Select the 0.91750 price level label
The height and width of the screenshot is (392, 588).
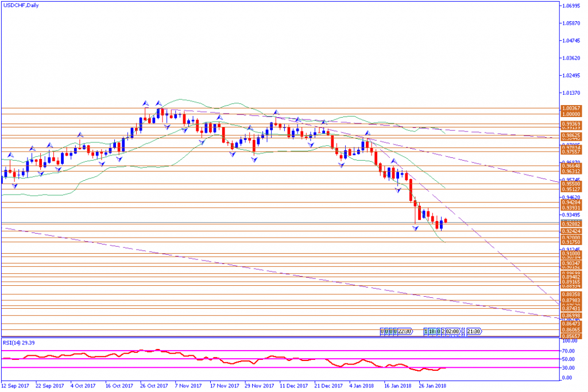click(571, 242)
